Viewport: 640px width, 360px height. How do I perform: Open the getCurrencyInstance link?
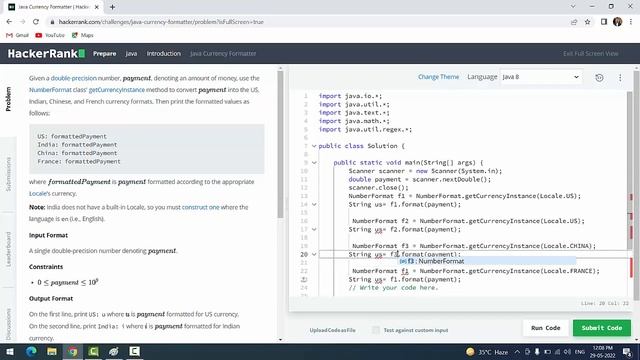116,89
